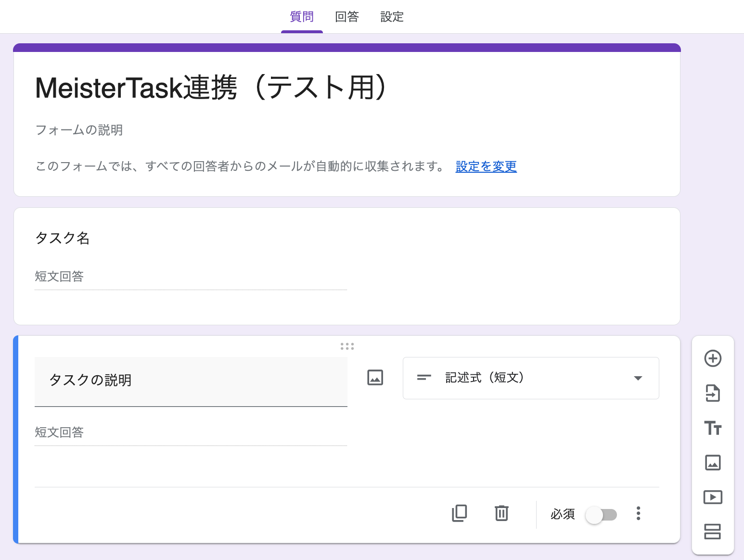Click the タスクの説明 question title field
Image resolution: width=744 pixels, height=560 pixels.
tap(191, 381)
